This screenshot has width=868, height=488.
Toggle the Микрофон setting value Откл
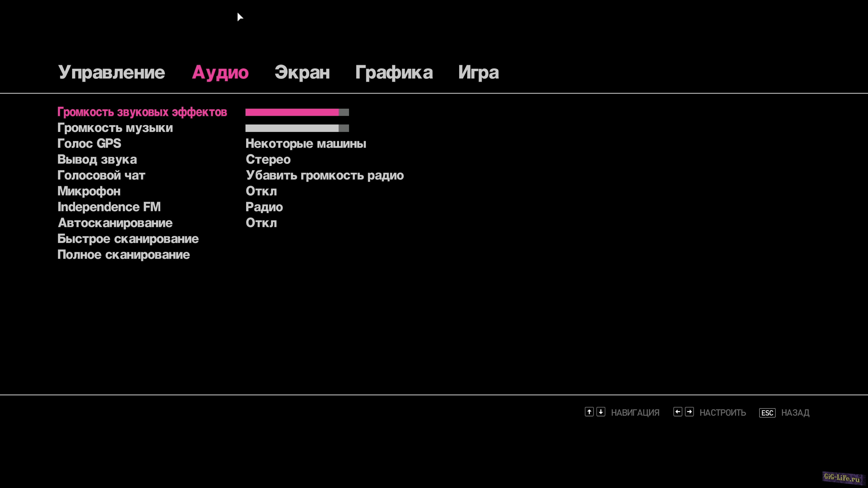click(x=261, y=191)
